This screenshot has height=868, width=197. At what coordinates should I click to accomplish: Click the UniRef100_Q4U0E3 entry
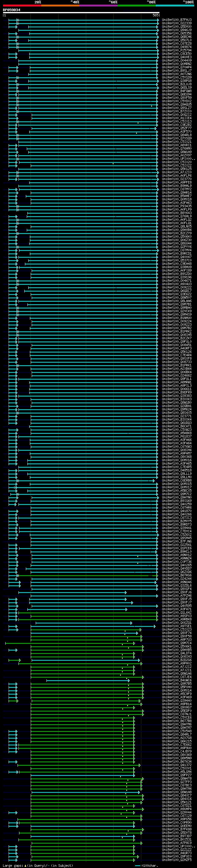point(177,57)
